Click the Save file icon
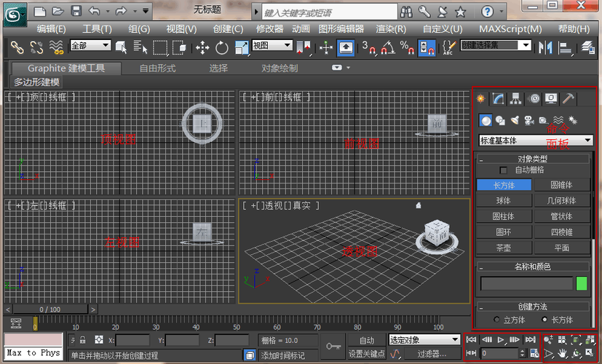Screen dimensions: 602x364 pyautogui.click(x=76, y=11)
